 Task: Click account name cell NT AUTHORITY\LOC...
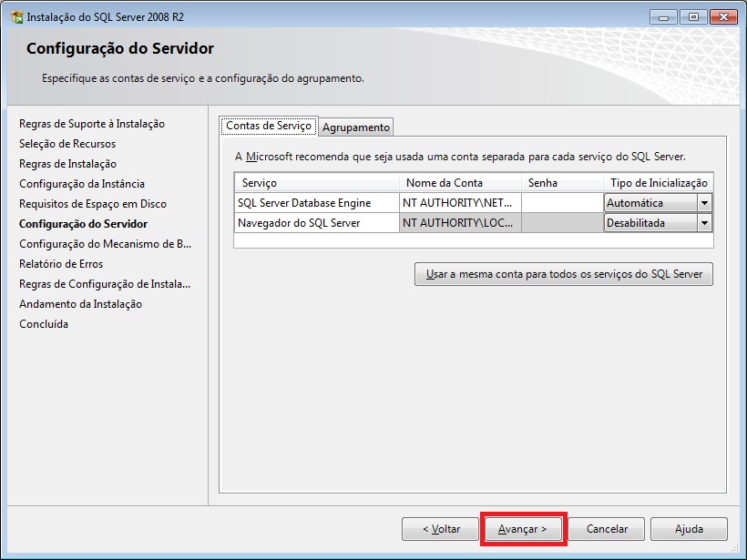460,223
